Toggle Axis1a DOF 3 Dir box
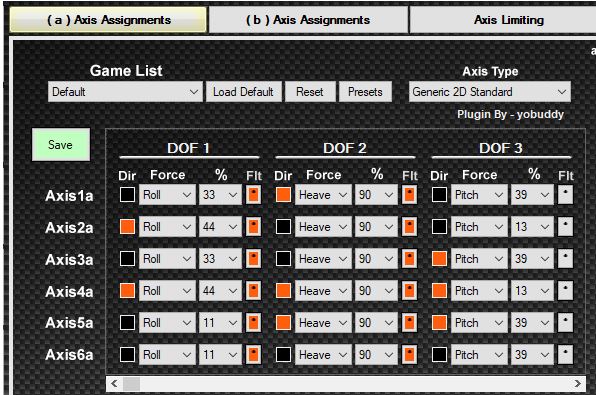 tap(439, 195)
